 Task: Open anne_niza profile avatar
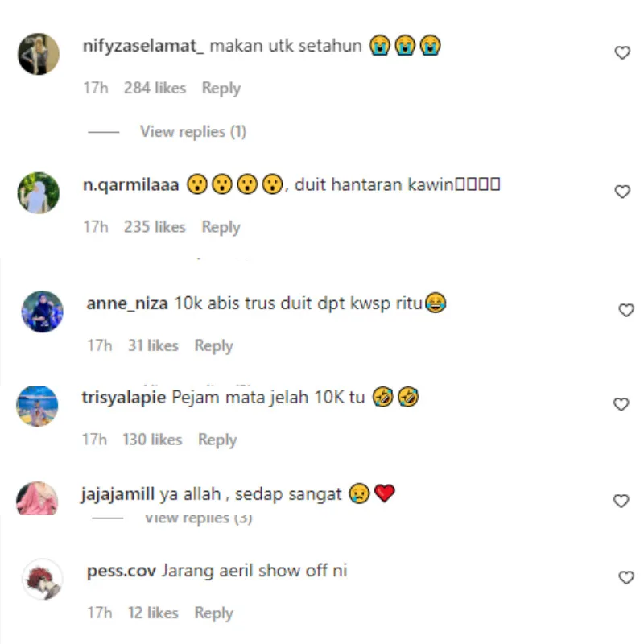[43, 312]
